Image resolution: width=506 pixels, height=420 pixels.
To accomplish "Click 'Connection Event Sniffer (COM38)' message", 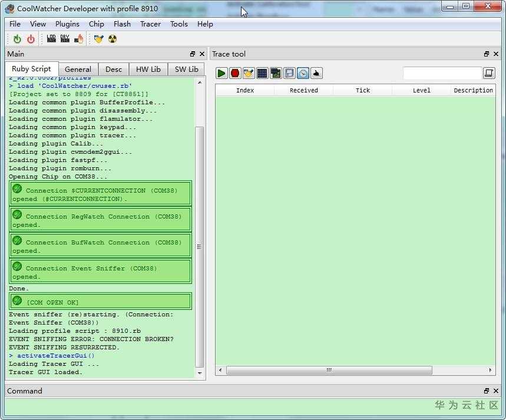I will coord(100,271).
